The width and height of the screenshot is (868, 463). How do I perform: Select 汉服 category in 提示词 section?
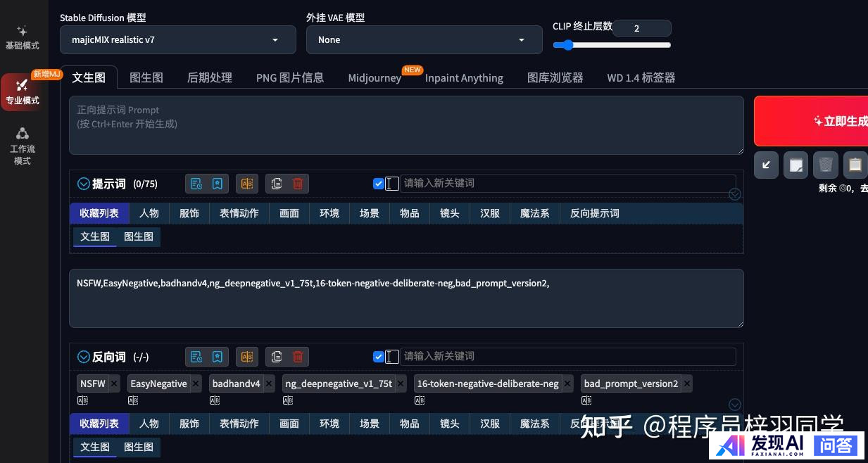click(490, 213)
